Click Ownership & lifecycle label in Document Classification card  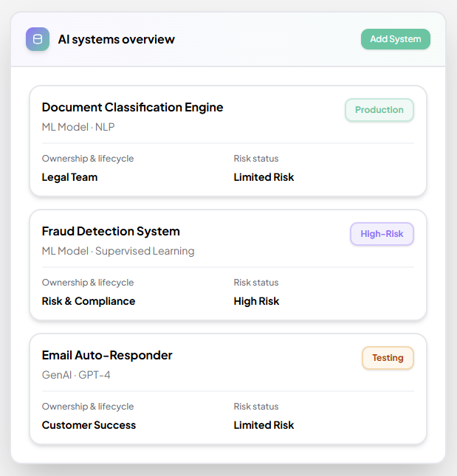click(88, 159)
